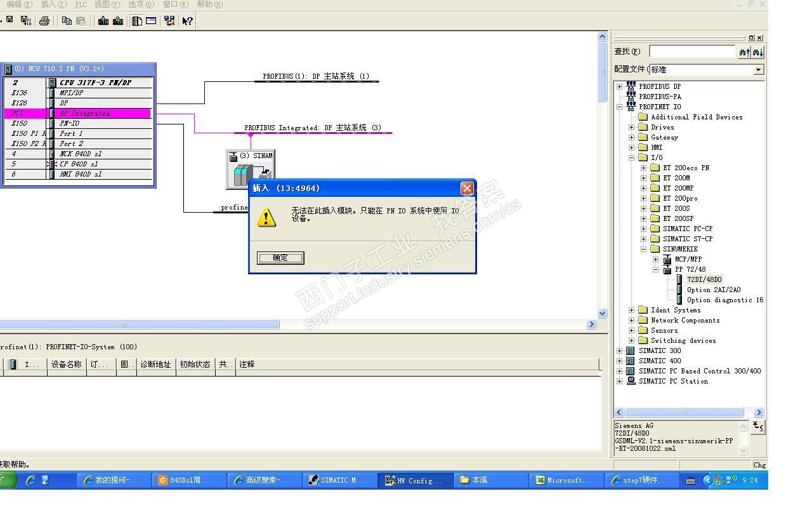Image resolution: width=812 pixels, height=508 pixels.
Task: Select PROFIBUS-PA catalog entry
Action: coord(660,97)
